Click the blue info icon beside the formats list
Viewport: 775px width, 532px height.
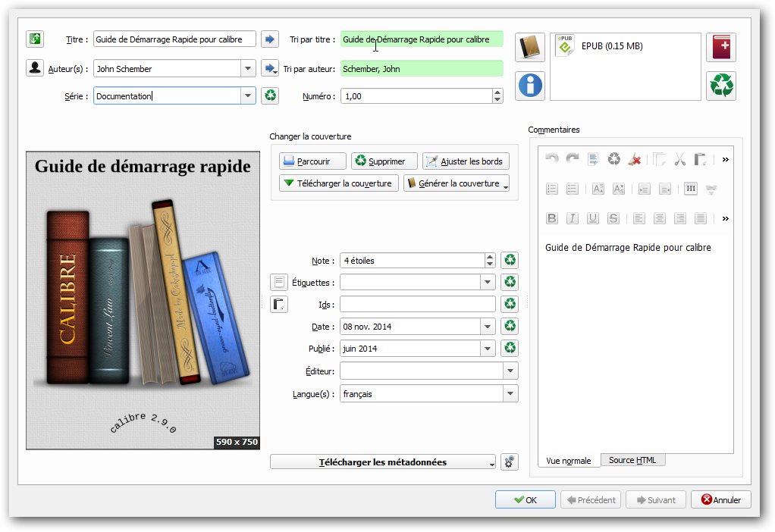click(x=530, y=85)
